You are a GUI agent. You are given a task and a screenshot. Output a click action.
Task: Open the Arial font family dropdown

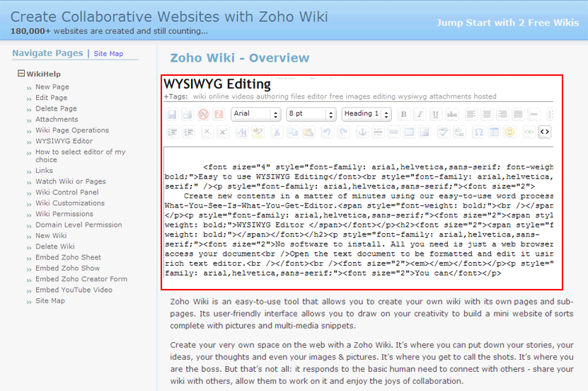point(256,114)
